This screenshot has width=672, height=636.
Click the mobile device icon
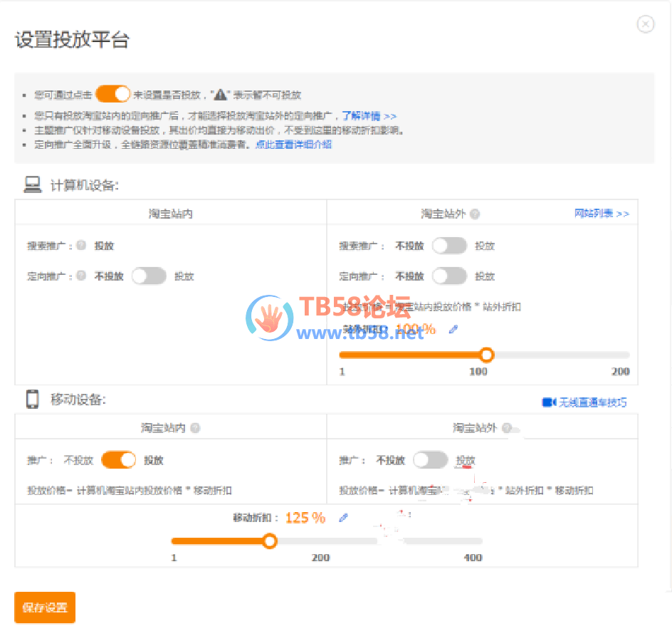tap(33, 399)
